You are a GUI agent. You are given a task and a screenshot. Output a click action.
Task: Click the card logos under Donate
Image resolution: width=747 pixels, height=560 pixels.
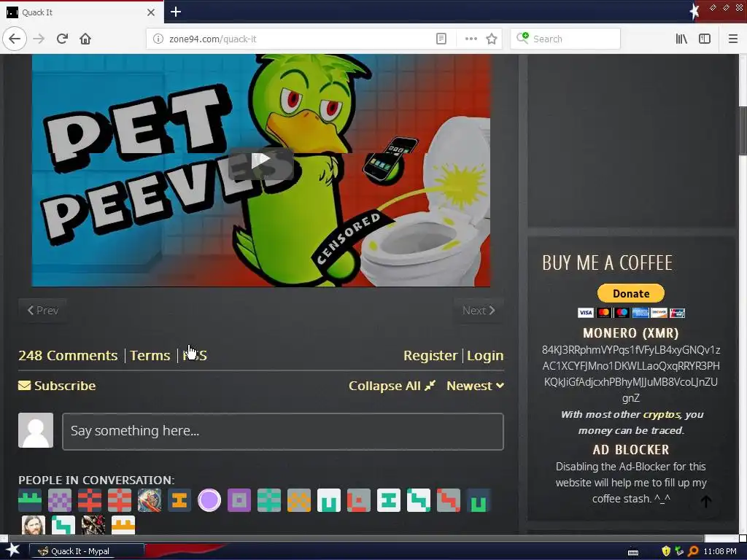tap(631, 312)
